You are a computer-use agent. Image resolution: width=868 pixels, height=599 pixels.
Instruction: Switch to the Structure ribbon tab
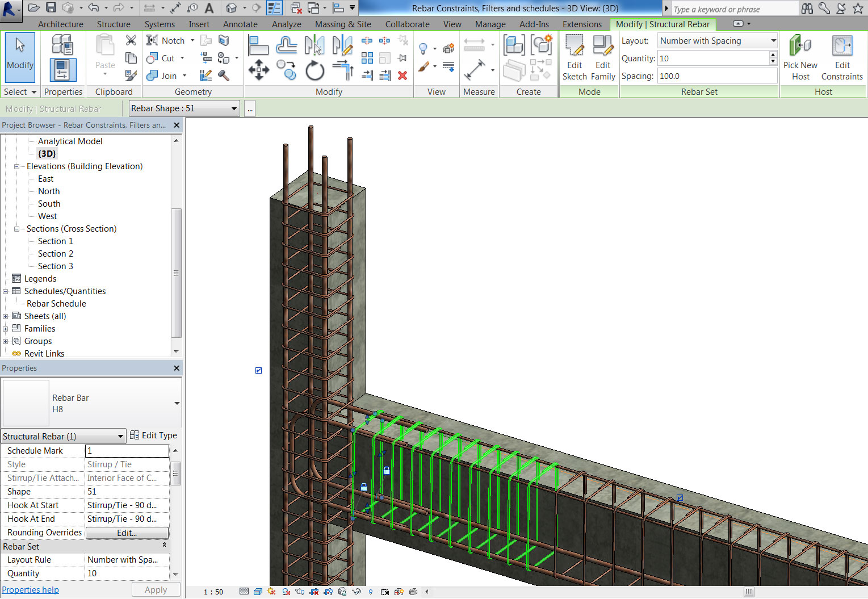click(114, 24)
